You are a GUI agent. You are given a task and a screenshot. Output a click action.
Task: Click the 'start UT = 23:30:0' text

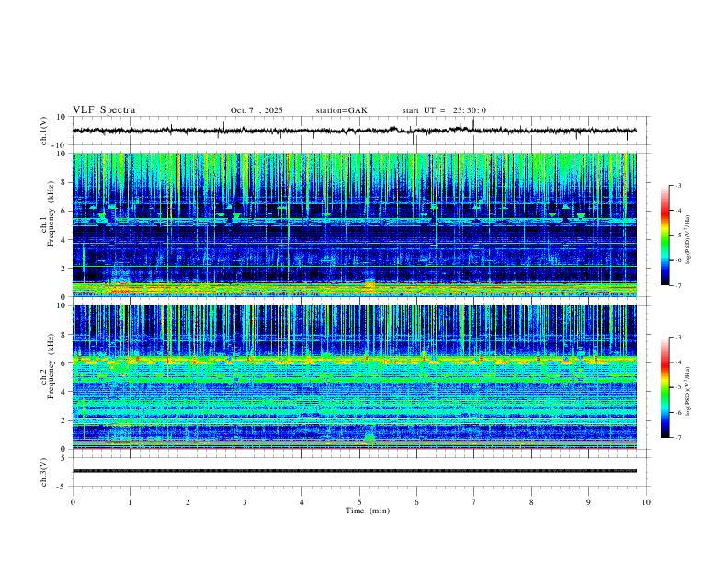444,110
